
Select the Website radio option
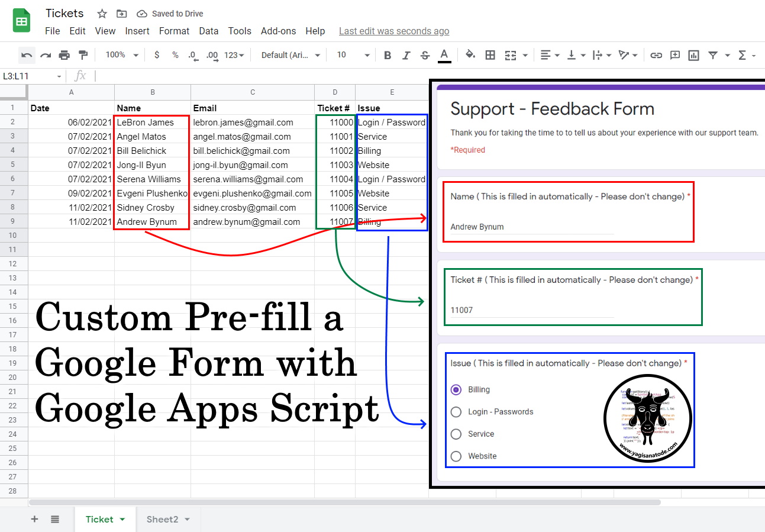coord(456,456)
